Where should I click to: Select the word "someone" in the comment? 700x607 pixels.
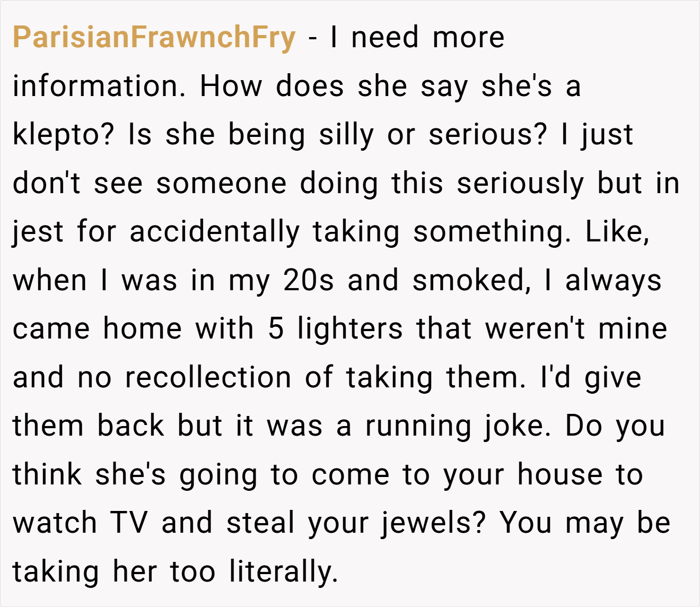tap(221, 184)
